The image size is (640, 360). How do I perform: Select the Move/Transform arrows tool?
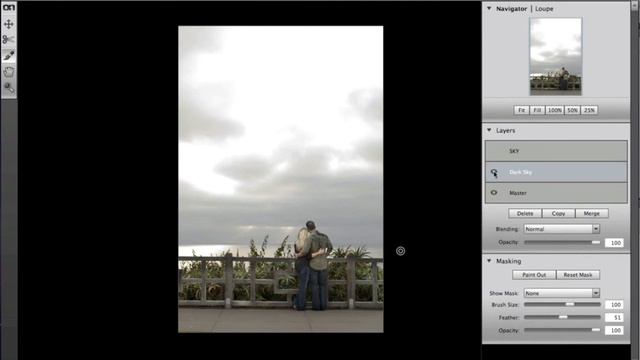point(9,24)
